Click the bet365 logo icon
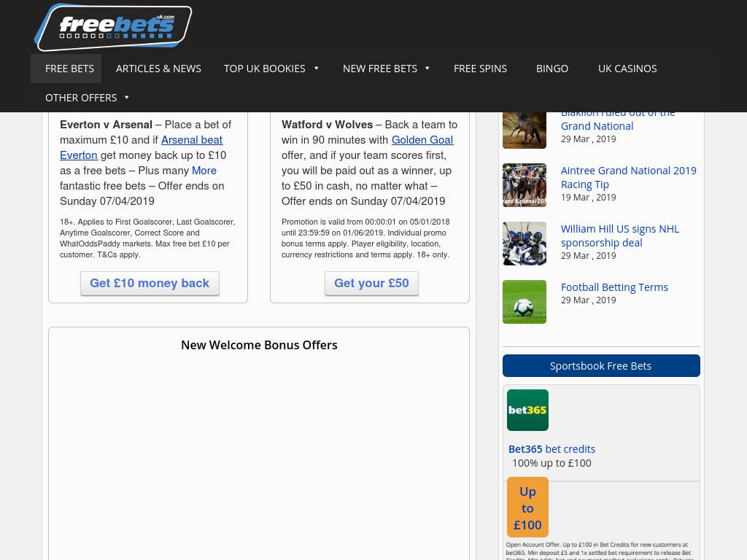This screenshot has width=747, height=560. [527, 410]
